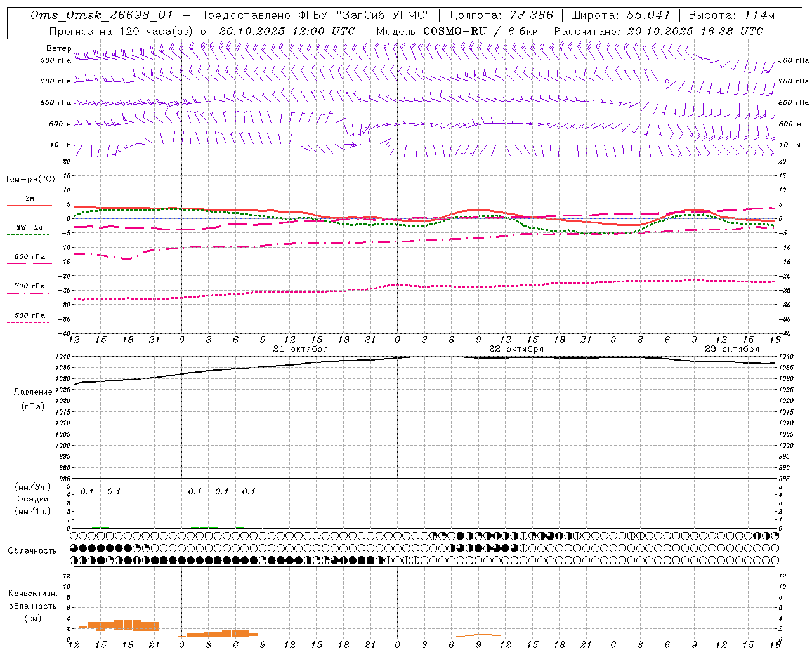
Task: Click the 850 гПа temperature legend entry
Action: pos(29,258)
